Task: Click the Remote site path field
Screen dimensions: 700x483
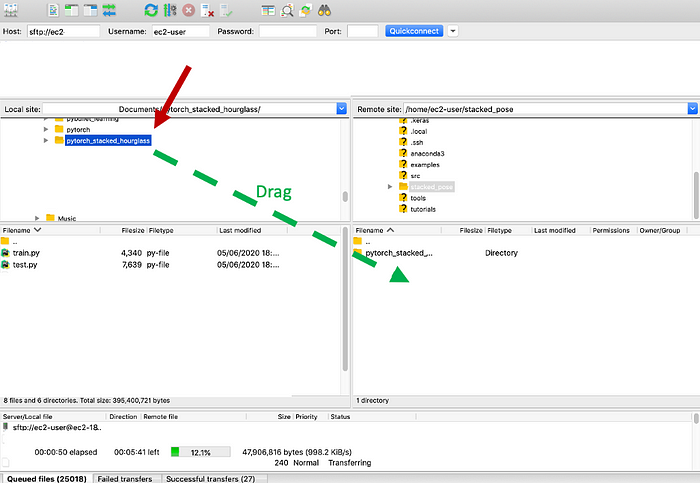Action: pyautogui.click(x=546, y=109)
